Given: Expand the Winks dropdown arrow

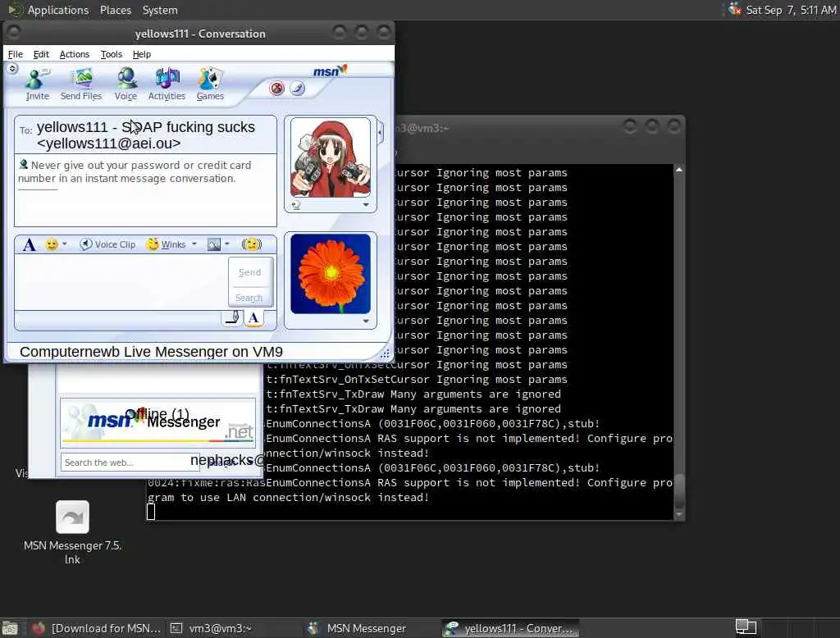Looking at the screenshot, I should (x=194, y=244).
